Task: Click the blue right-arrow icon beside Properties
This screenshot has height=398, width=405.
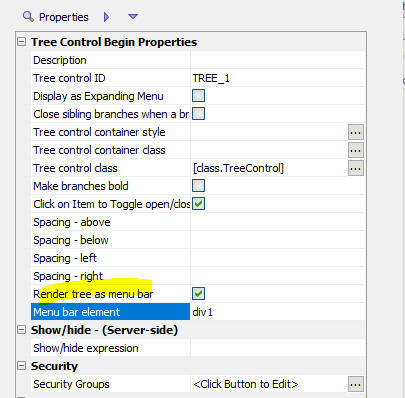Action: pos(106,17)
